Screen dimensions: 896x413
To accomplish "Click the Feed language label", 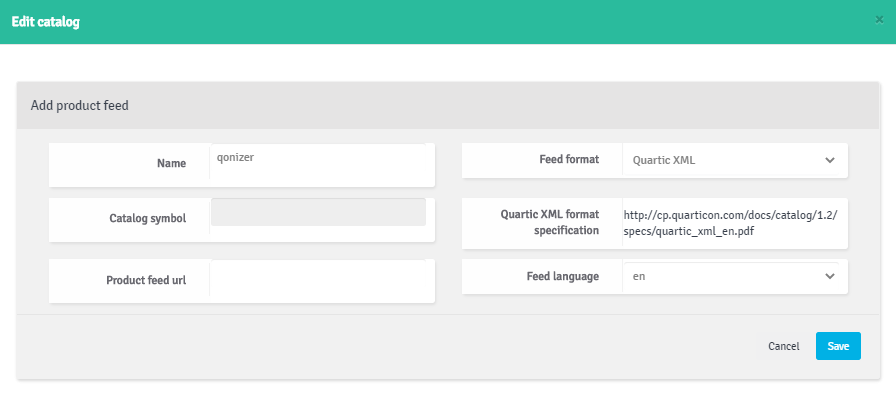I will [x=563, y=276].
